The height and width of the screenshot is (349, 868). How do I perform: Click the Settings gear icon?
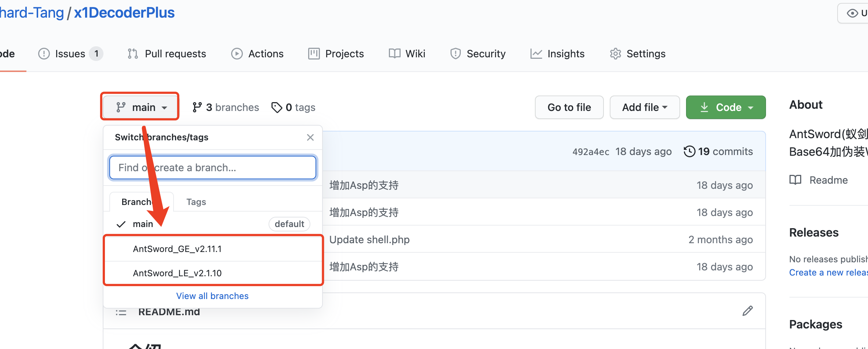tap(615, 54)
